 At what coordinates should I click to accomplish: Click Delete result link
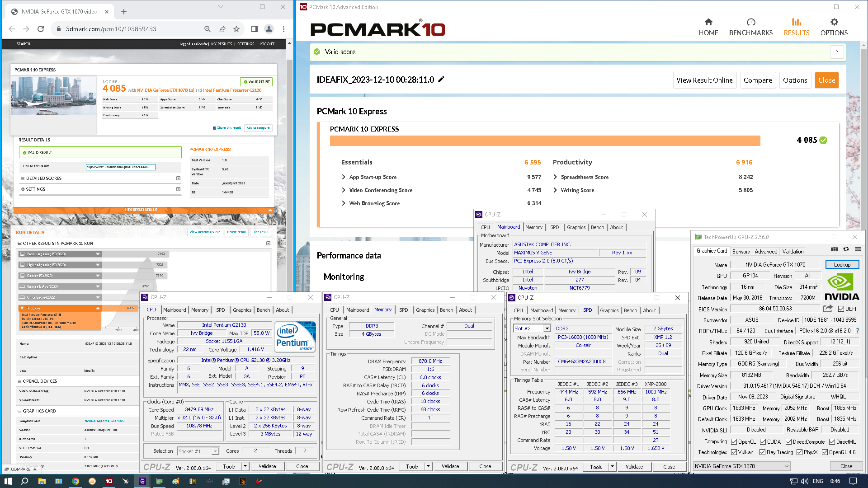click(x=236, y=232)
